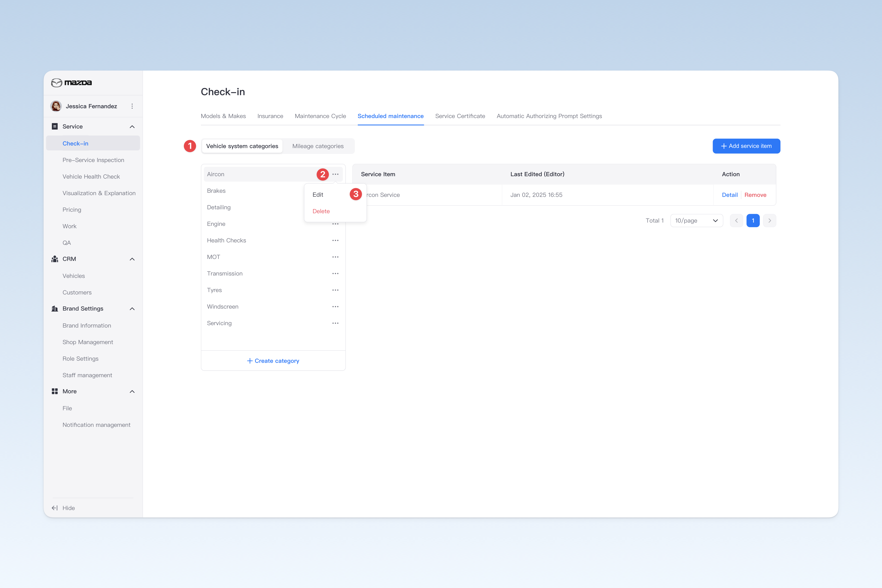Select the Detailing category

[219, 207]
